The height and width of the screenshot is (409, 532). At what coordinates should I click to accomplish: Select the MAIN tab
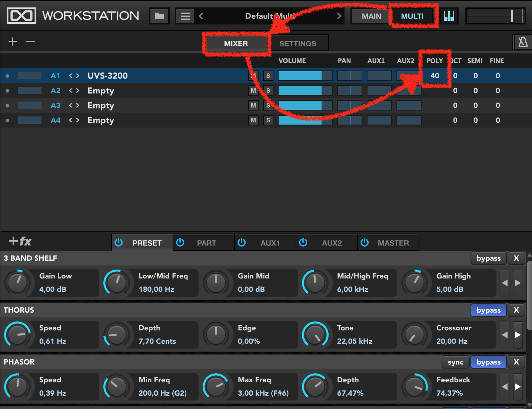click(x=371, y=16)
